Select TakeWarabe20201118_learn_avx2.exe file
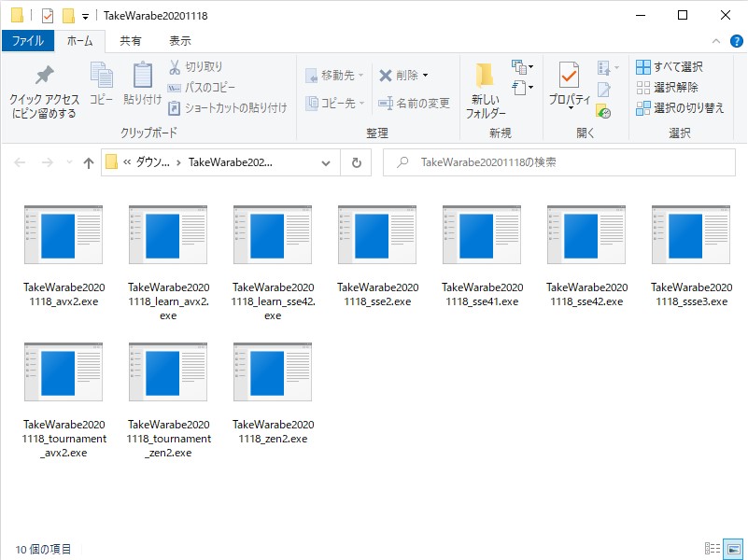748x560 pixels. pyautogui.click(x=168, y=263)
